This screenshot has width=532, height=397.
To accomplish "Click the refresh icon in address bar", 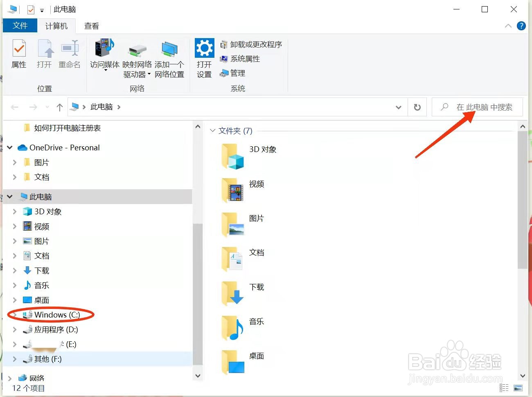I will coord(417,107).
